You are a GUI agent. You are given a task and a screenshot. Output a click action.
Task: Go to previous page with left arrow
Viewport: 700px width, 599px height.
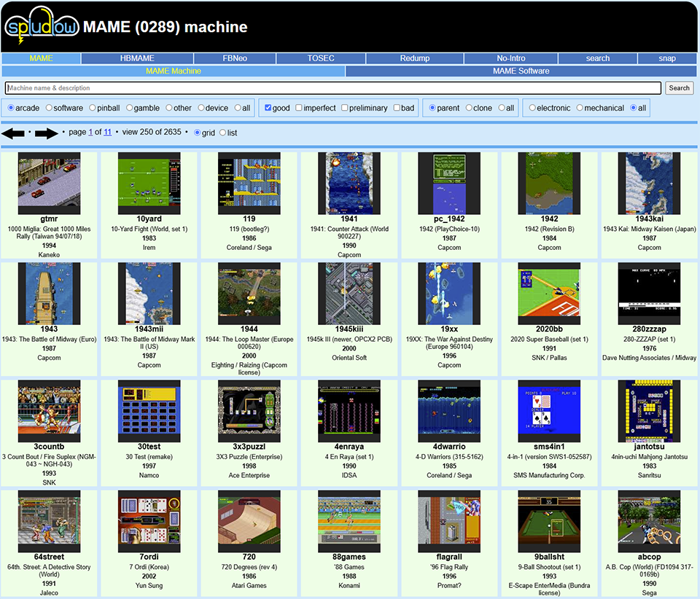(13, 133)
